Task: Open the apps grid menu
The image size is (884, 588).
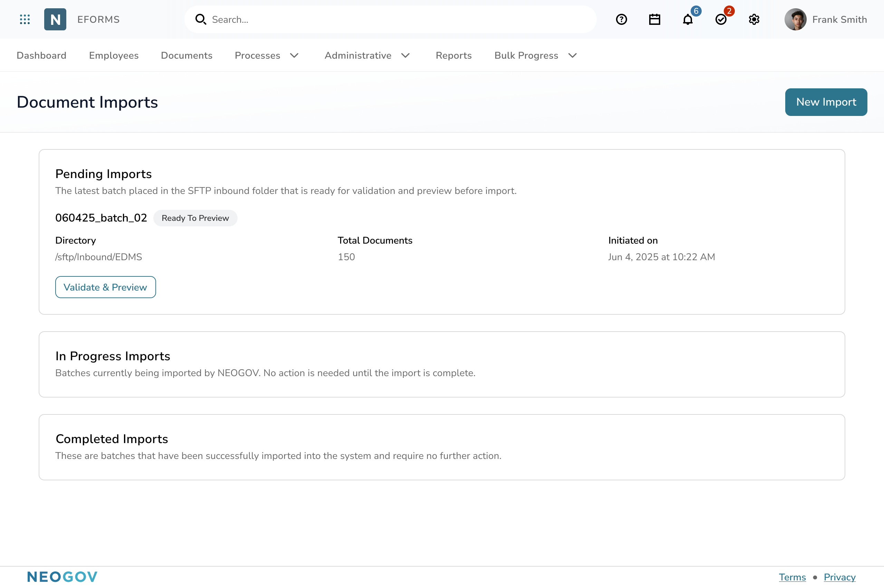Action: pos(25,19)
